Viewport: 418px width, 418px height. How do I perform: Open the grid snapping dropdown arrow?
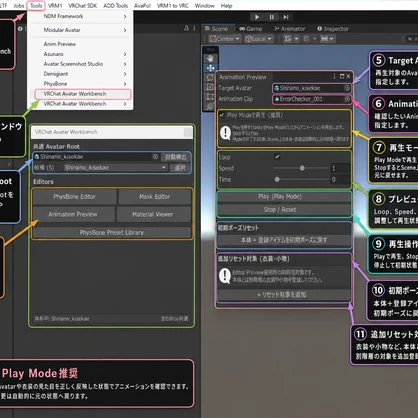tap(296, 39)
